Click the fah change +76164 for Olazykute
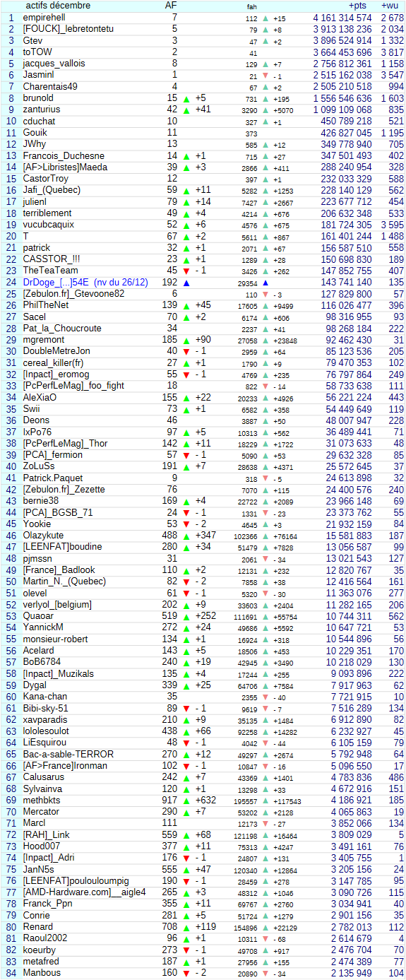The width and height of the screenshot is (406, 980). pos(285,537)
